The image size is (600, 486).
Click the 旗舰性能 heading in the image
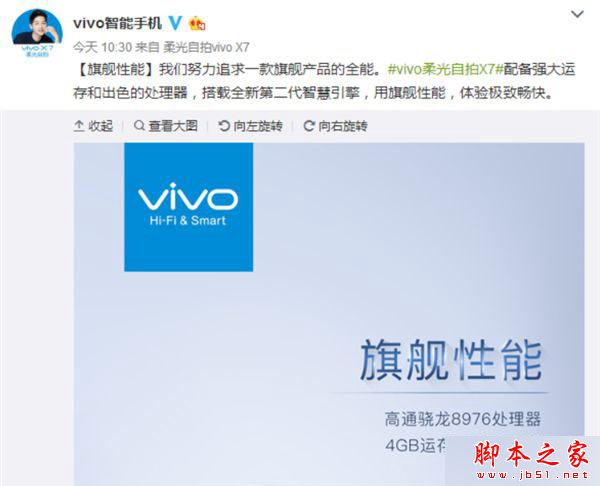(451, 360)
